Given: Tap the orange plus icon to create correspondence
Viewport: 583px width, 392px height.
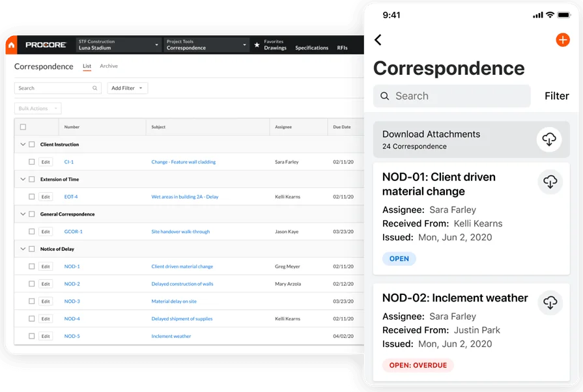Looking at the screenshot, I should tap(563, 40).
